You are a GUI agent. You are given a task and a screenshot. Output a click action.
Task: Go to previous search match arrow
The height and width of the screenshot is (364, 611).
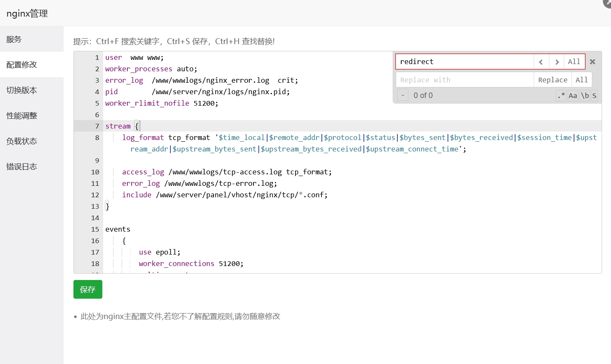(x=541, y=62)
